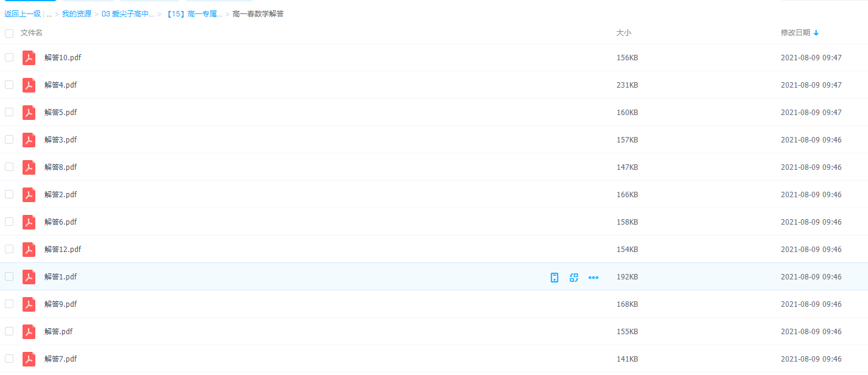Image resolution: width=868 pixels, height=375 pixels.
Task: Click the sort arrow next to 修改日期
Action: 816,33
